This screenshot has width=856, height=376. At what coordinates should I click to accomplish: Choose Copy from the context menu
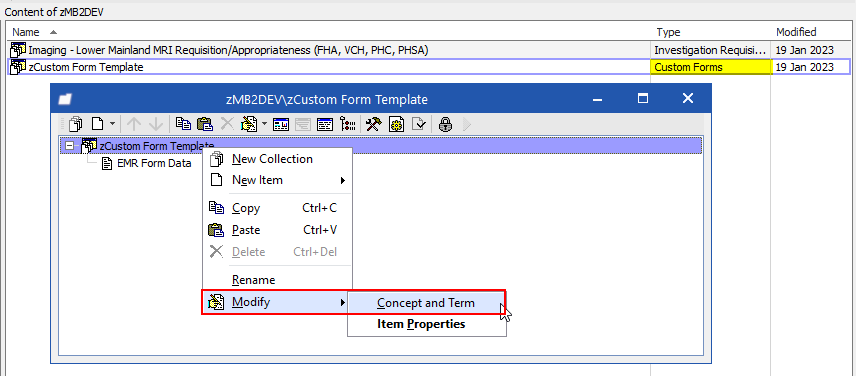click(x=277, y=208)
